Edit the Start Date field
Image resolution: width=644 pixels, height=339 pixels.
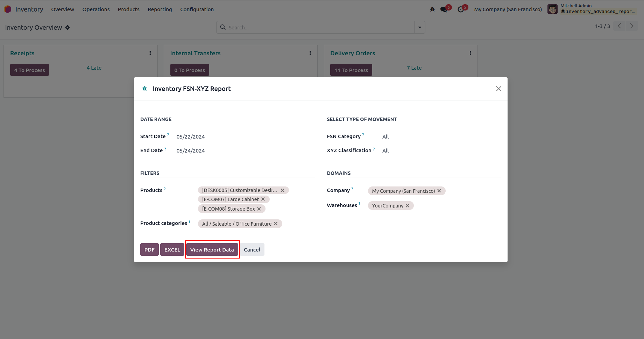point(245,137)
